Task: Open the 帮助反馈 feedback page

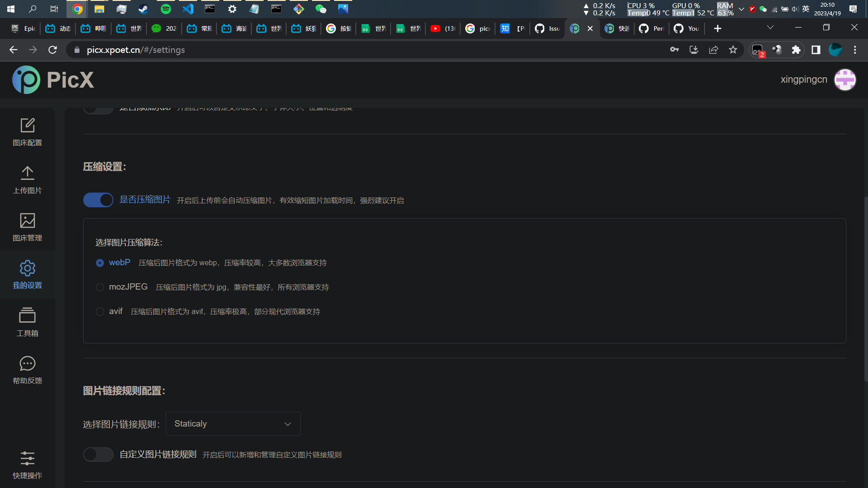Action: [27, 370]
